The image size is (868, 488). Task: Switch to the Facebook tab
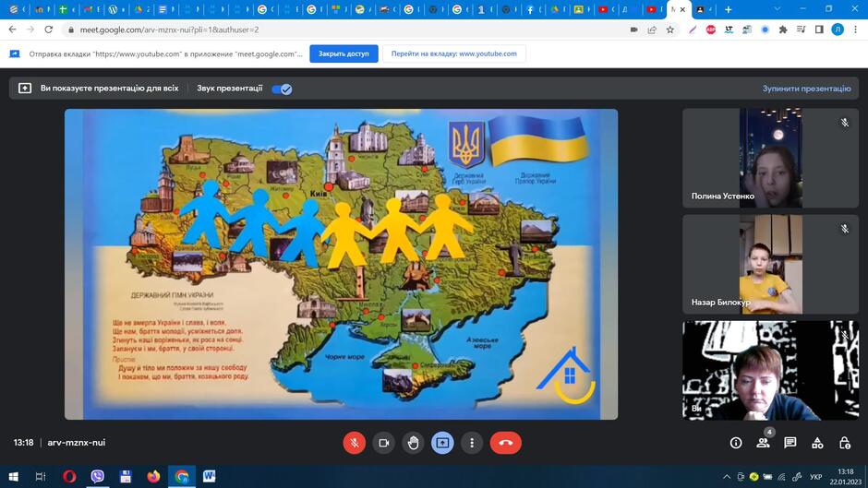click(x=534, y=9)
